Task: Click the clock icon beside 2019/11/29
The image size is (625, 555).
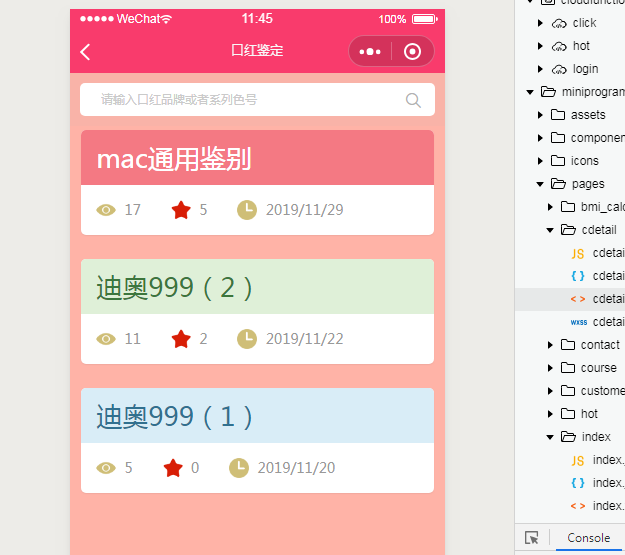Action: point(247,210)
